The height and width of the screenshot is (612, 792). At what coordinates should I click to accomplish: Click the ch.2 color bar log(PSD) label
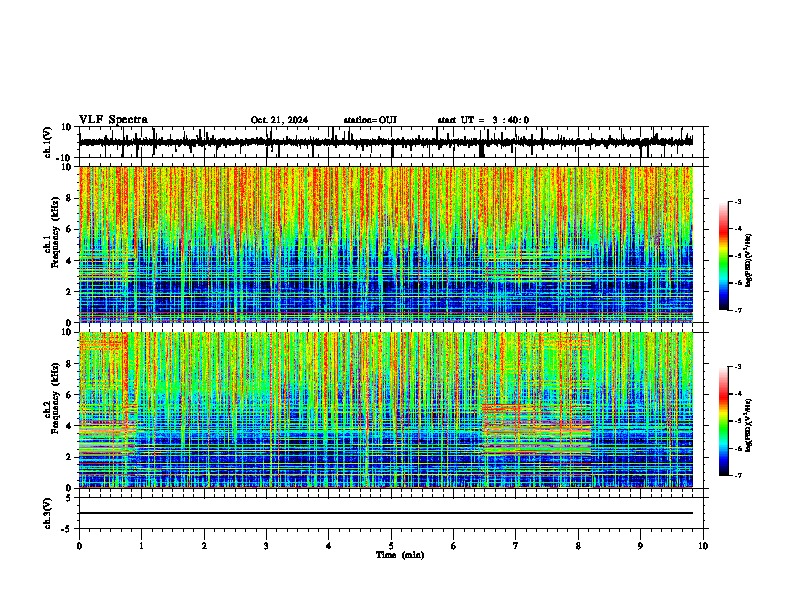pos(748,426)
